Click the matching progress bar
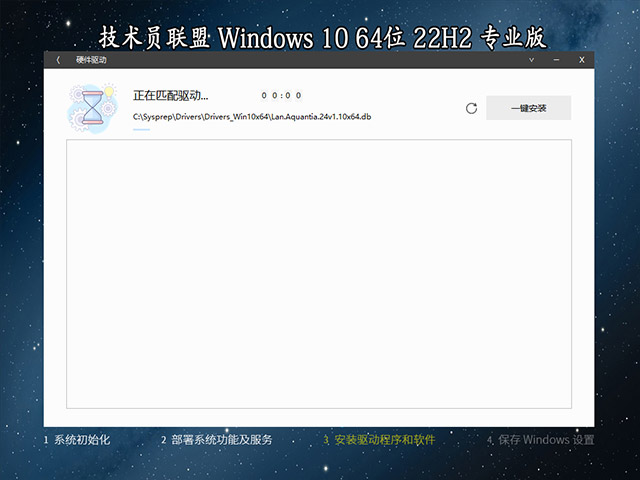The height and width of the screenshot is (480, 640). (x=142, y=129)
